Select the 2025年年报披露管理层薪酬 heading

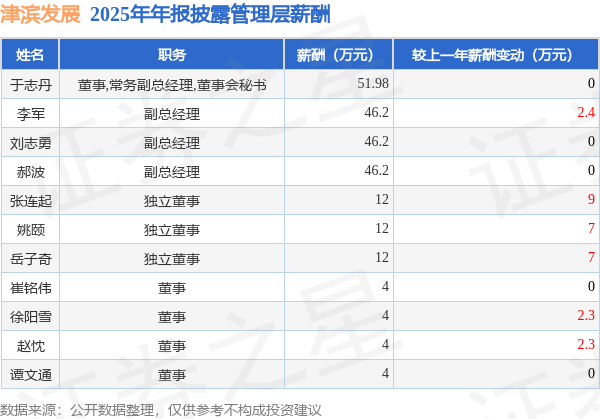pos(210,15)
